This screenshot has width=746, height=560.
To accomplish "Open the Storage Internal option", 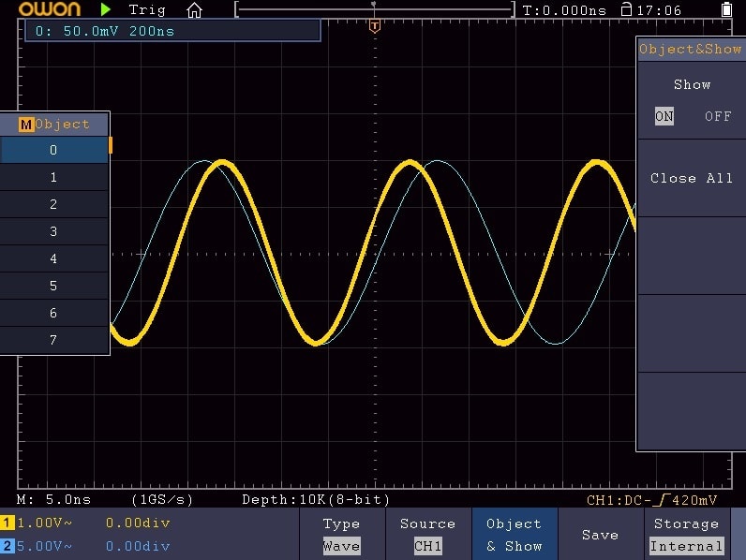I will pos(687,535).
